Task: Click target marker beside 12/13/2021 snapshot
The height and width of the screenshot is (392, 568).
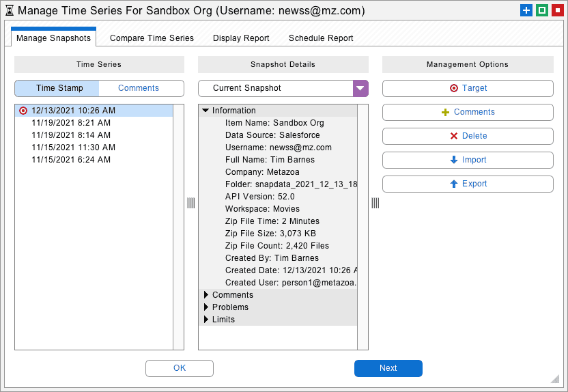Action: [x=24, y=111]
